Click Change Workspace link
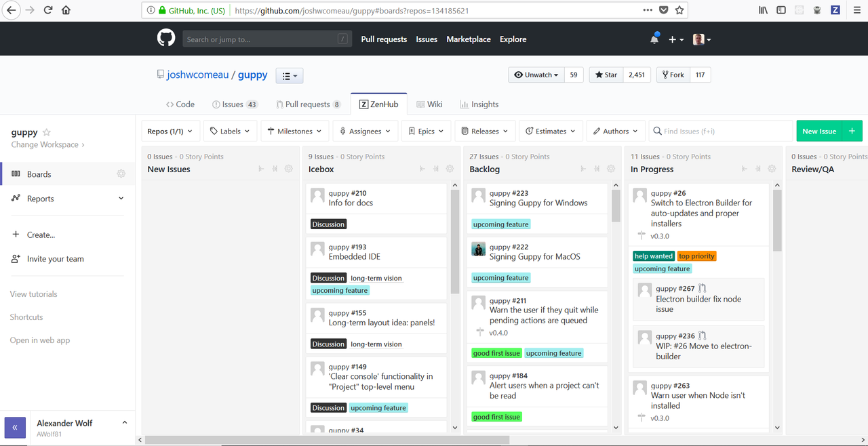The image size is (868, 446). click(48, 144)
